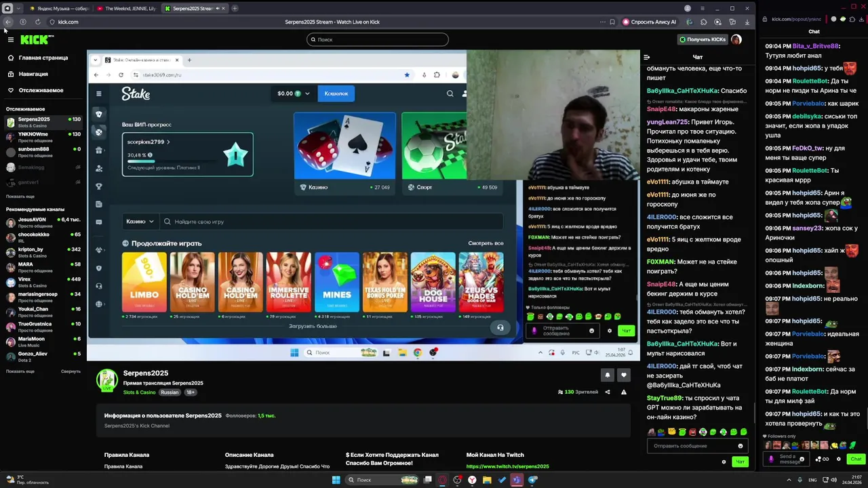The image size is (868, 488).
Task: Click notification bell on Serpens2025 channel
Action: 608,375
